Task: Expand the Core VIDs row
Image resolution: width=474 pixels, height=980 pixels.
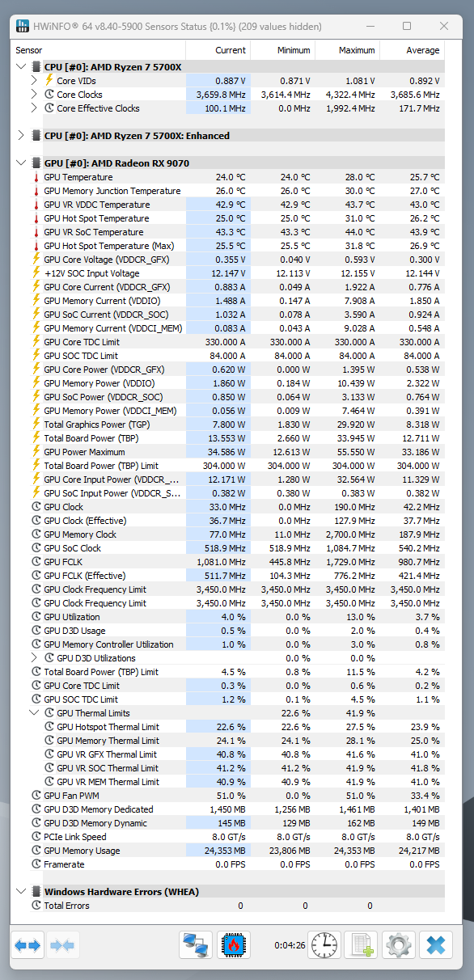Action: (34, 81)
